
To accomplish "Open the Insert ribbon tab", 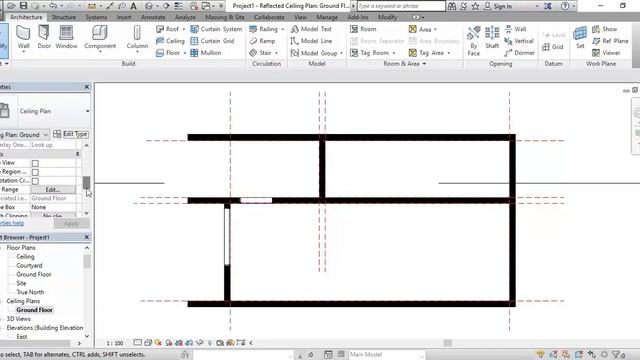I will 124,17.
